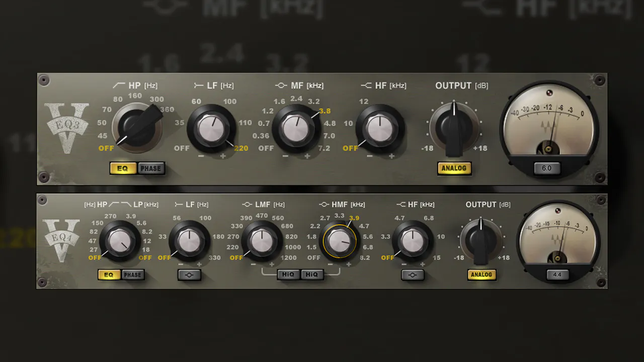Screen dimensions: 644x362
Task: Click the bell-curve toggle icon below EQ4's HF knob
Action: [x=413, y=275]
